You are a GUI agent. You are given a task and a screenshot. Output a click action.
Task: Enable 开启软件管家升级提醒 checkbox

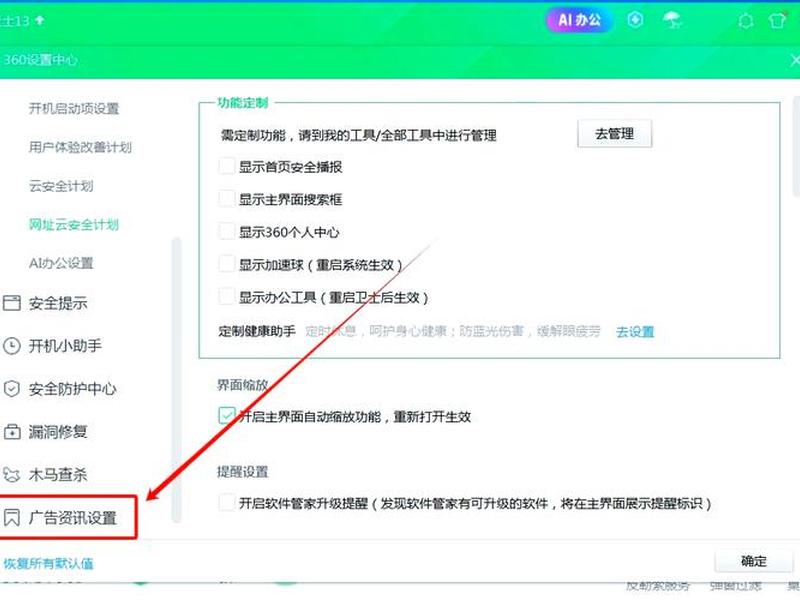click(227, 503)
